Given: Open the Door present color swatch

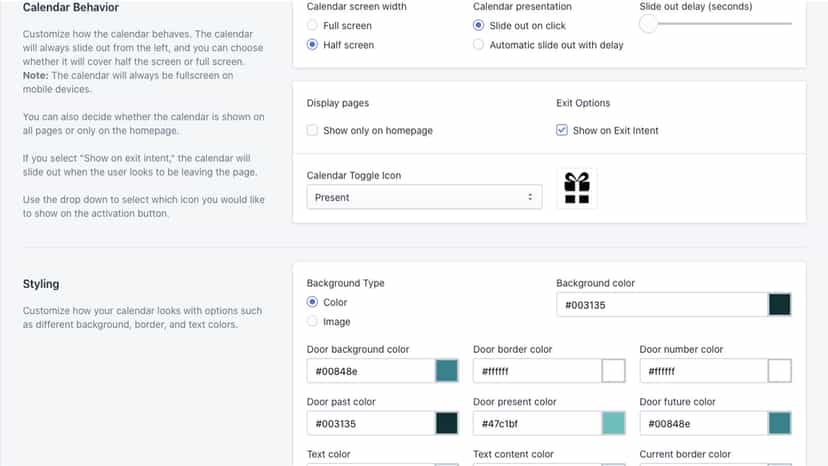Looking at the screenshot, I should pos(613,423).
